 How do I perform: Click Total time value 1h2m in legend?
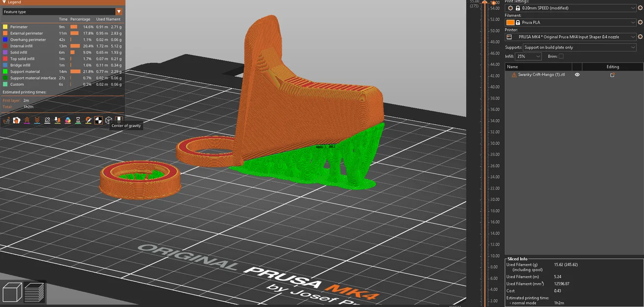(27, 107)
